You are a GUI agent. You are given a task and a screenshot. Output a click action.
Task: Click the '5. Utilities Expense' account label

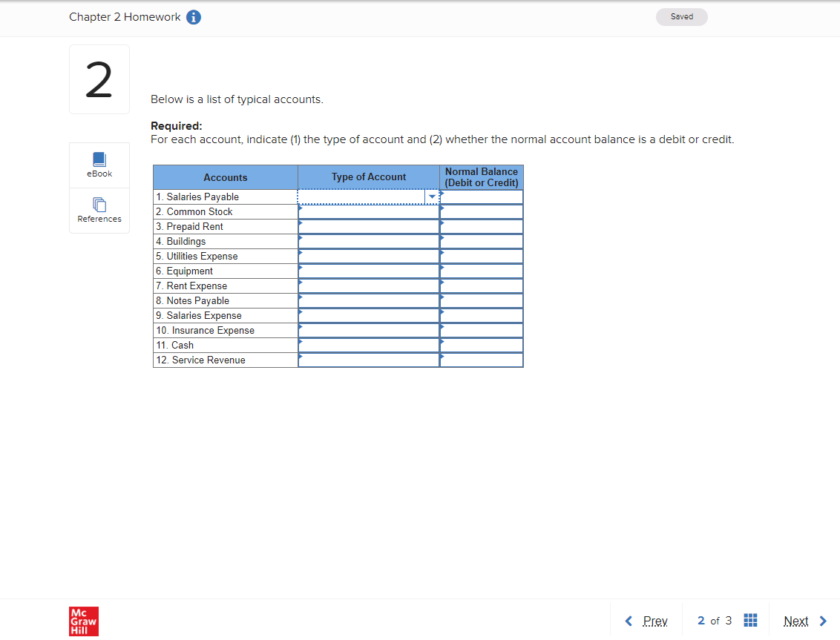197,256
